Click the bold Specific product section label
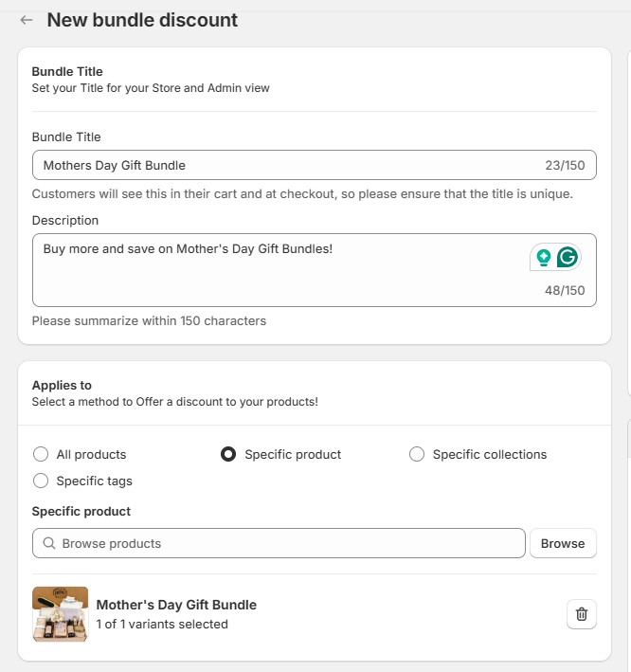Image resolution: width=631 pixels, height=672 pixels. click(81, 511)
